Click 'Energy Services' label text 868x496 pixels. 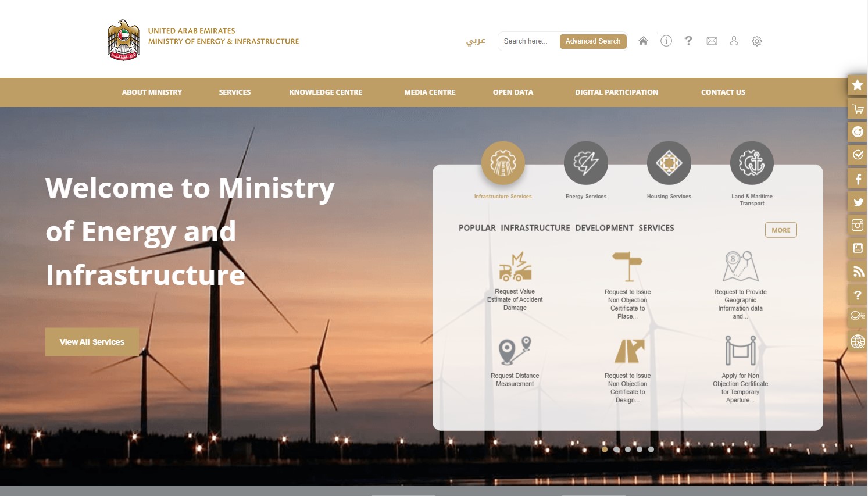click(x=586, y=197)
